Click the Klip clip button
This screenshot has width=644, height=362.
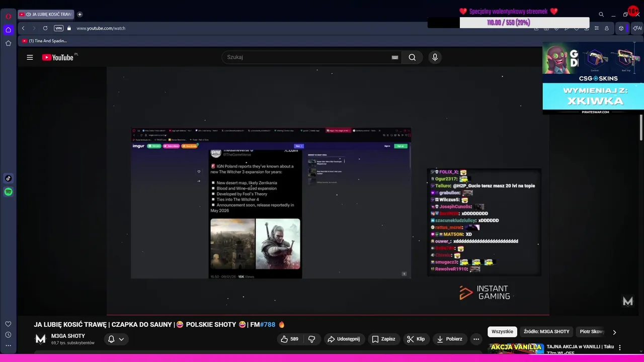tap(416, 339)
